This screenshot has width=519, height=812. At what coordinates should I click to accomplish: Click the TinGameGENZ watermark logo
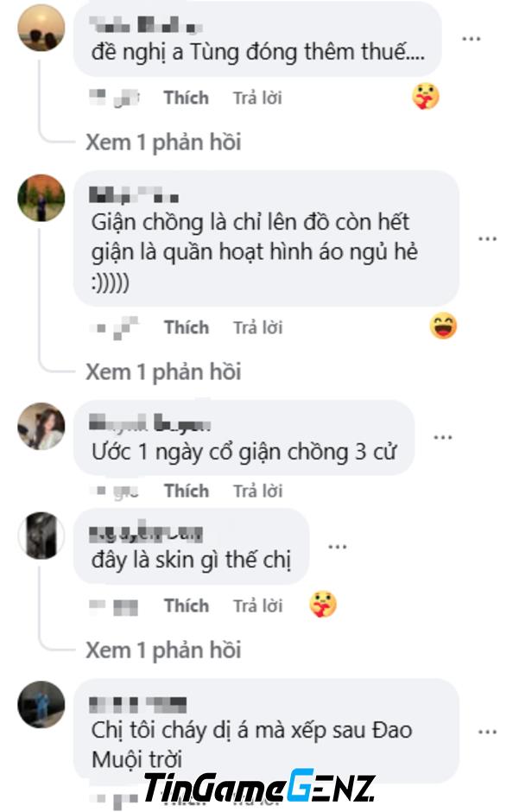click(x=259, y=787)
